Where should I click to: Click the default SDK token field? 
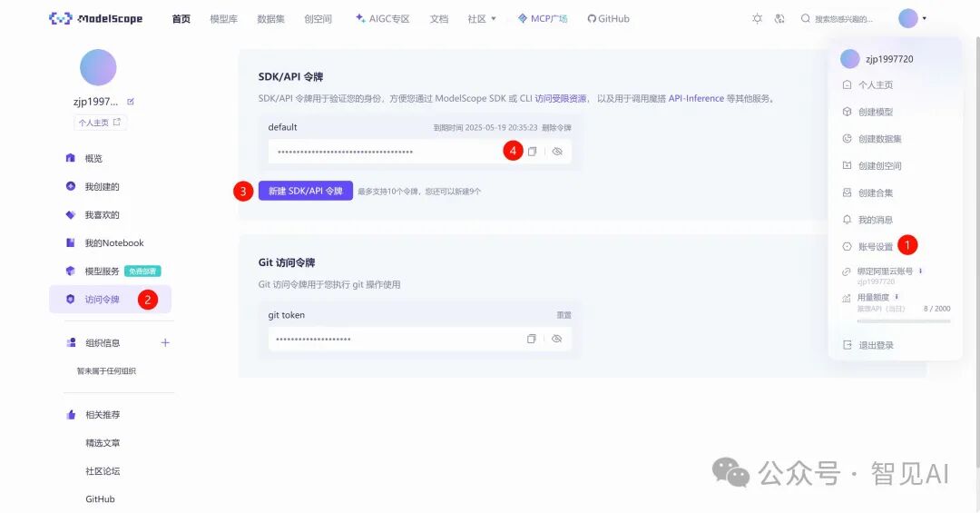tap(419, 152)
